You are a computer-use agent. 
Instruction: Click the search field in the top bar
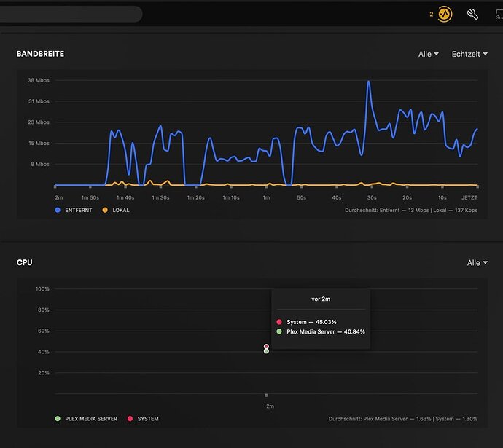pos(71,14)
